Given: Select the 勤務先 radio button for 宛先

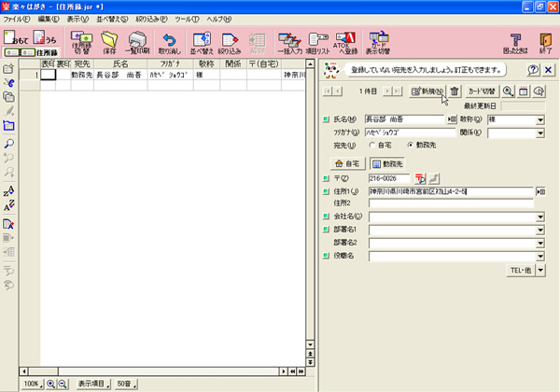Looking at the screenshot, I should point(410,146).
